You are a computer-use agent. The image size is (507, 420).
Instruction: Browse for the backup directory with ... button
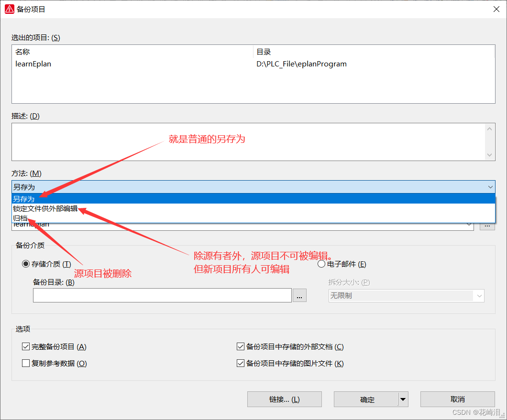click(x=299, y=295)
